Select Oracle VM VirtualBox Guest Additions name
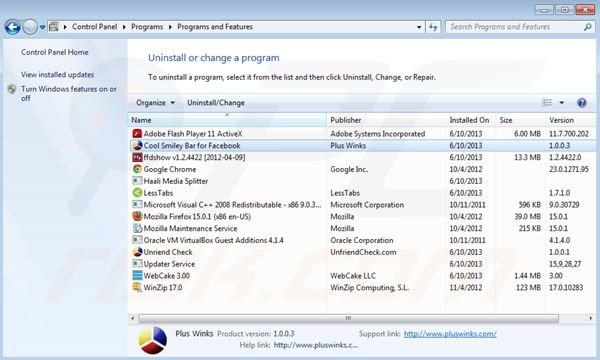600x360 pixels. [x=214, y=240]
